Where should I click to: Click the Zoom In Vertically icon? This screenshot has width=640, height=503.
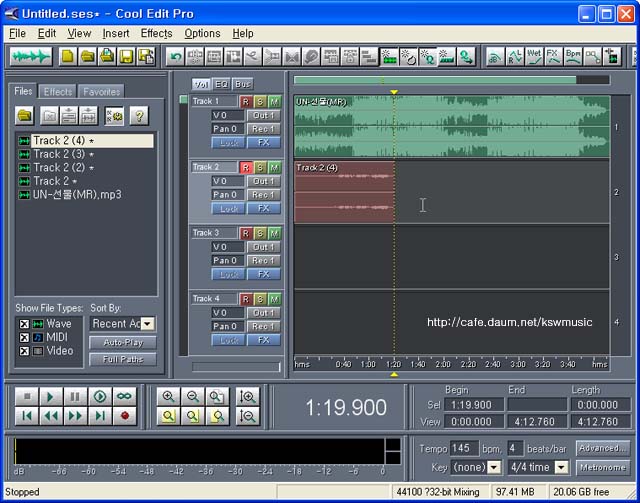click(247, 396)
